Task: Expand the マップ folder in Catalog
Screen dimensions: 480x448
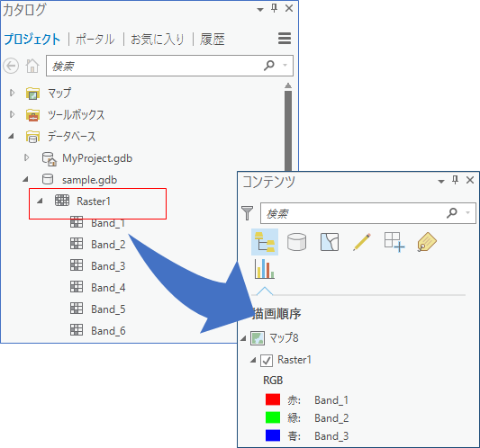Action: pos(12,93)
